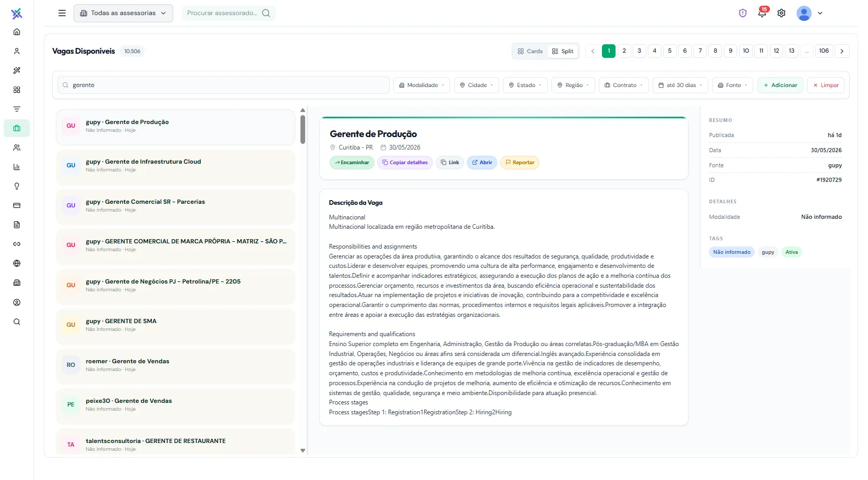This screenshot has width=868, height=480.
Task: Click the Encaminhar button
Action: pos(352,163)
